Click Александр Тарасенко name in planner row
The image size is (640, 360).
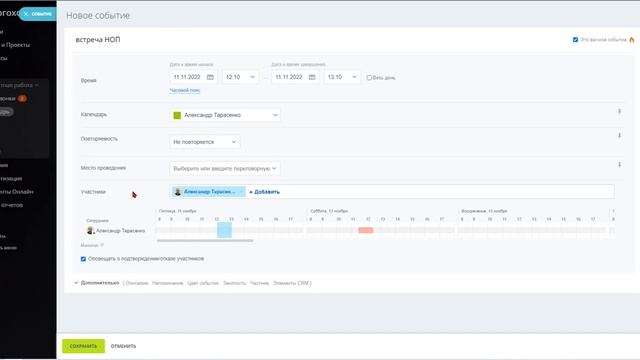pos(120,231)
